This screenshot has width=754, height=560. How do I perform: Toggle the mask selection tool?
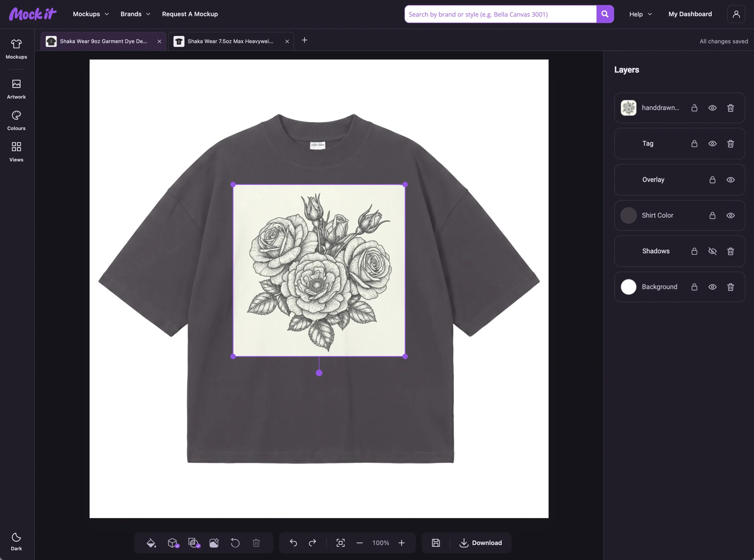click(194, 543)
